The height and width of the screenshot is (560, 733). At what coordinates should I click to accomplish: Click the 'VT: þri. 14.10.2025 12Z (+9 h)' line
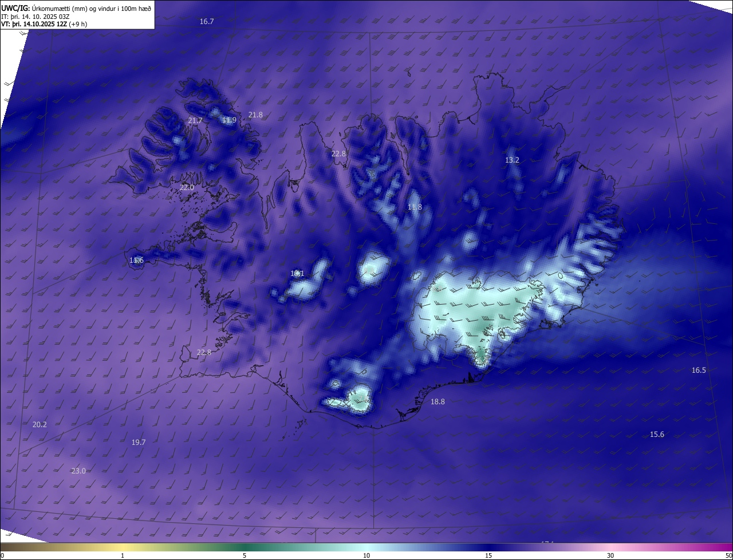(44, 24)
